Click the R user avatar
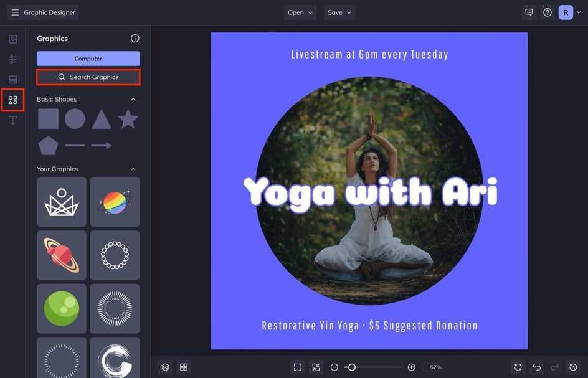This screenshot has height=378, width=588. tap(566, 12)
